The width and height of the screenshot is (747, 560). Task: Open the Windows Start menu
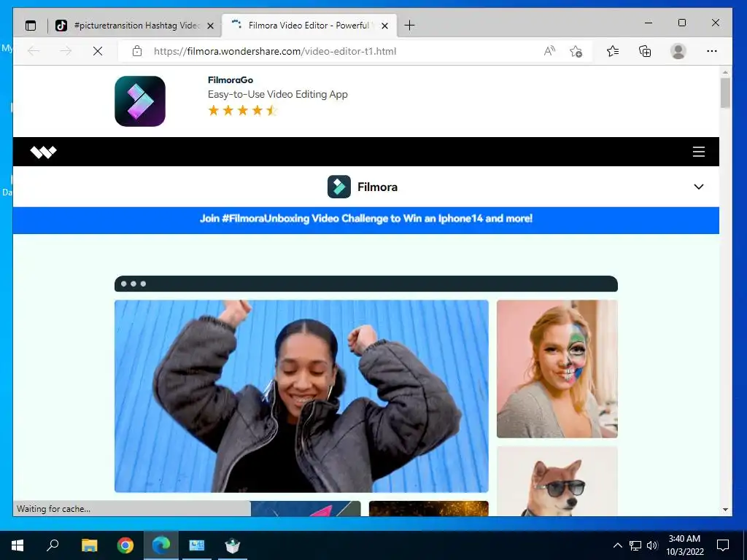[18, 545]
